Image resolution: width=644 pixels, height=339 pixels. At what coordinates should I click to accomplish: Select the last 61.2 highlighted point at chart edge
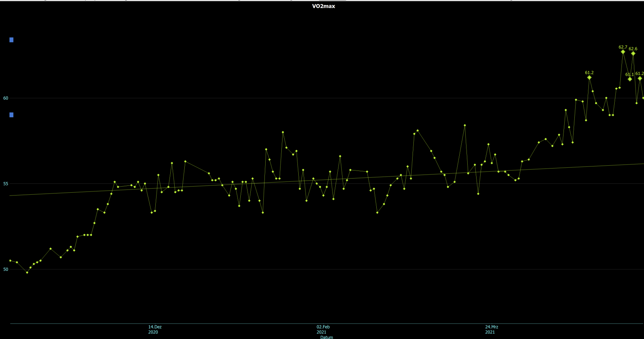(640, 79)
